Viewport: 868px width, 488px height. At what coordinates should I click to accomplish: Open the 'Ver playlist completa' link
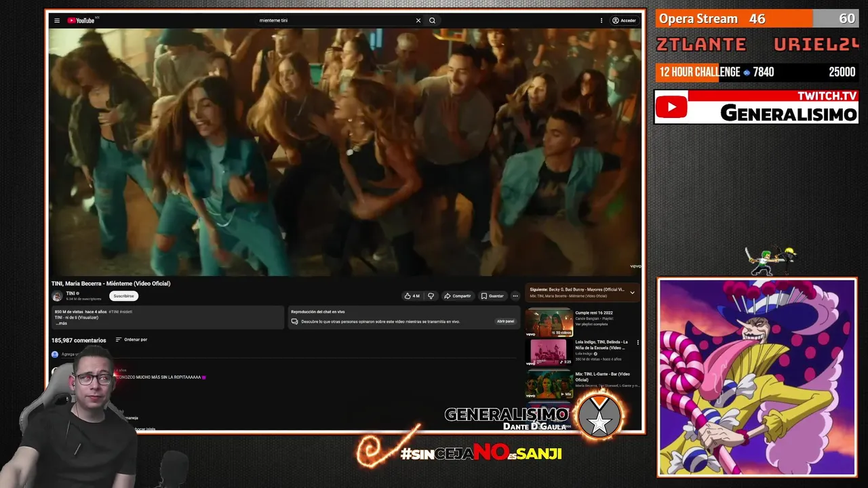(592, 324)
